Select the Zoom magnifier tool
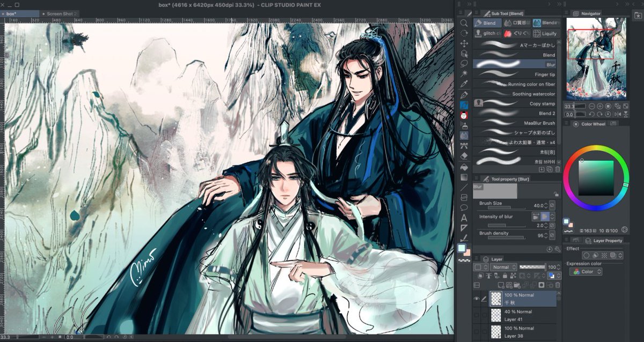Screen dimensions: 644x342 click(464, 23)
